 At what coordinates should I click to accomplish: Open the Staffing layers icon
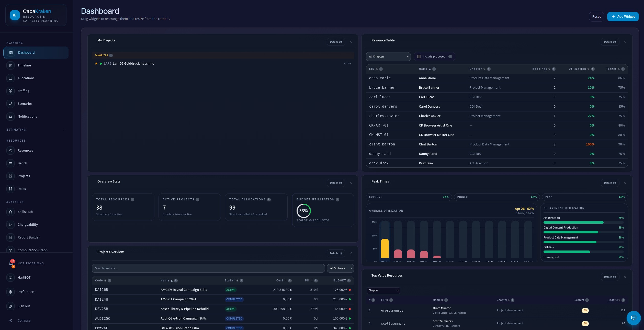(x=10, y=91)
